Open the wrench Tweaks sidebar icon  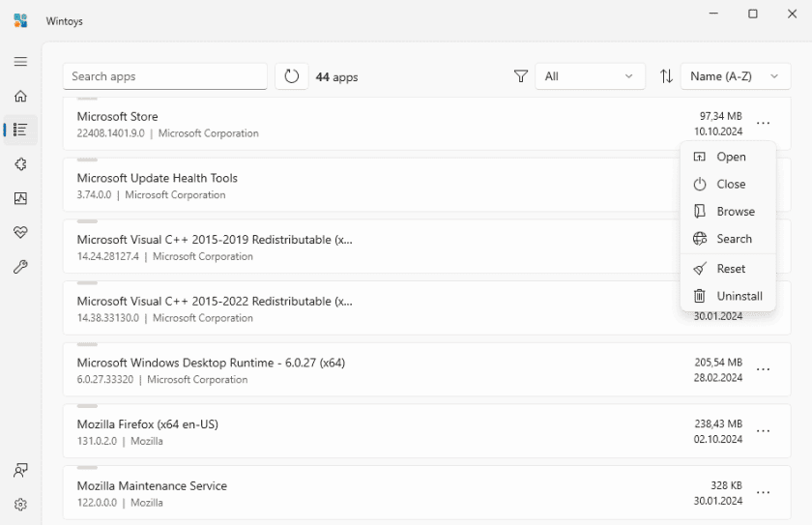pyautogui.click(x=20, y=268)
